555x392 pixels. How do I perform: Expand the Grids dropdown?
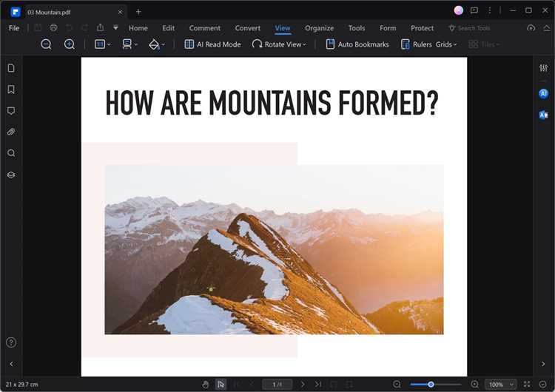[x=446, y=44]
